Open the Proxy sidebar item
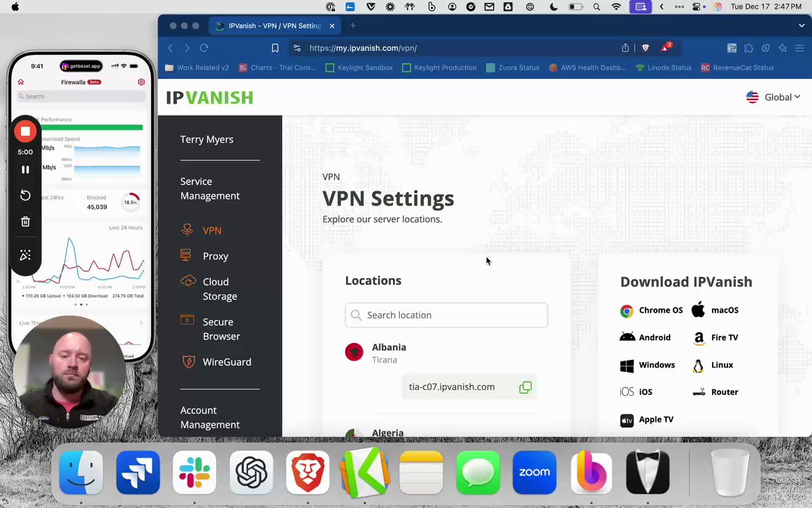The image size is (812, 508). [x=216, y=256]
